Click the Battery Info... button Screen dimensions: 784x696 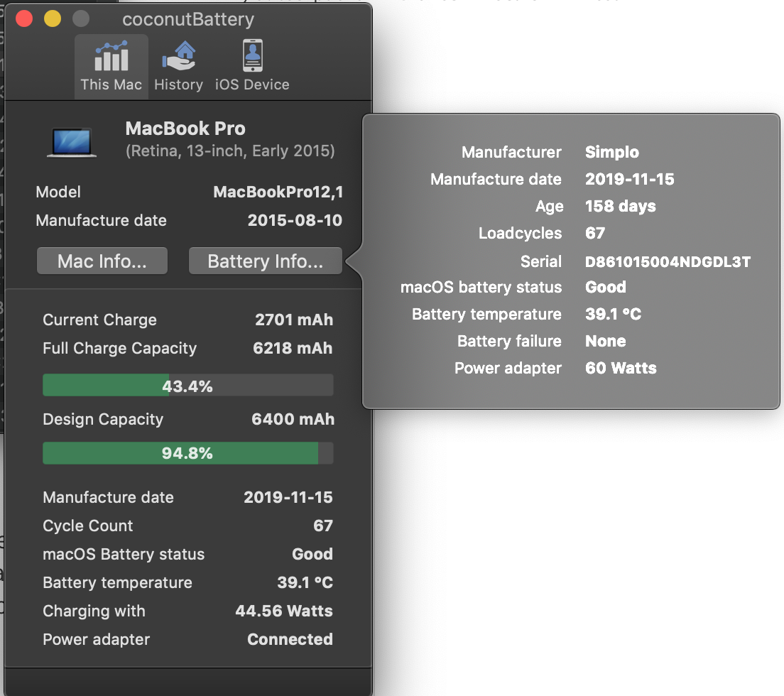(x=266, y=261)
